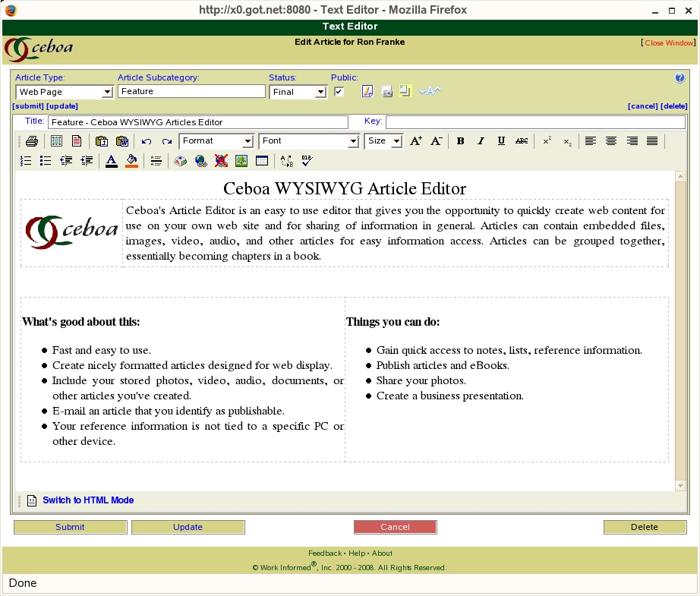
Task: Center align the text
Action: [611, 141]
